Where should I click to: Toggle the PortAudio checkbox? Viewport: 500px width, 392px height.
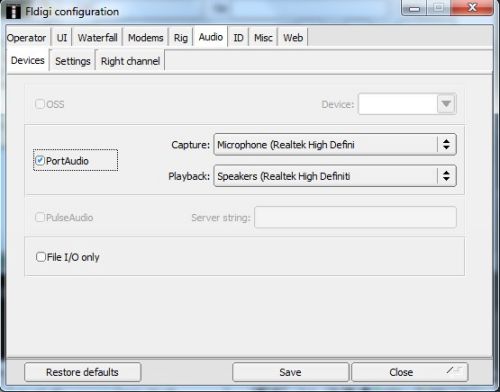pos(40,161)
